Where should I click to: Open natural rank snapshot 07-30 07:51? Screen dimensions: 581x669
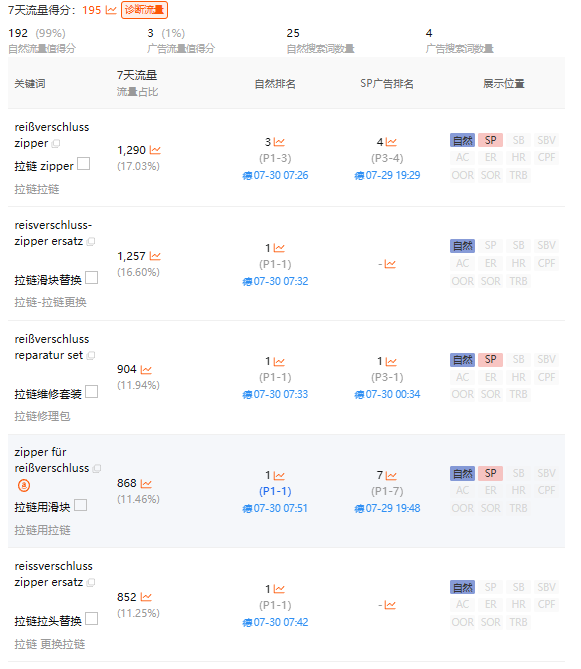[x=275, y=508]
